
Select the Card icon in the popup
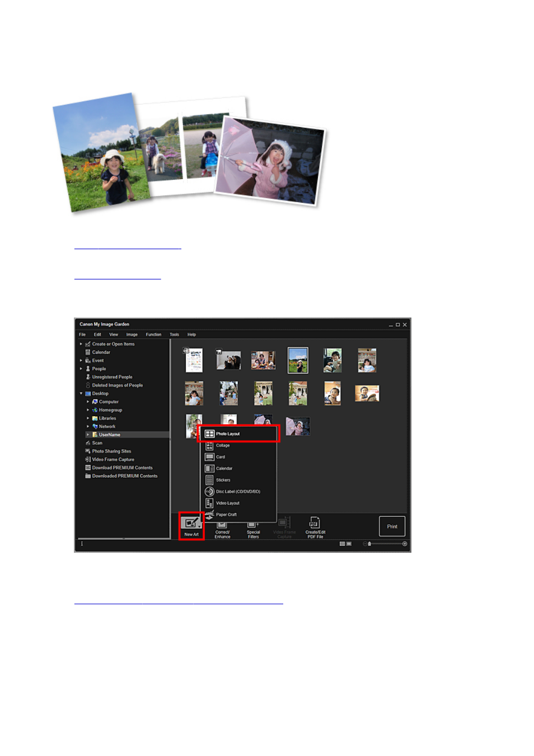[x=209, y=457]
